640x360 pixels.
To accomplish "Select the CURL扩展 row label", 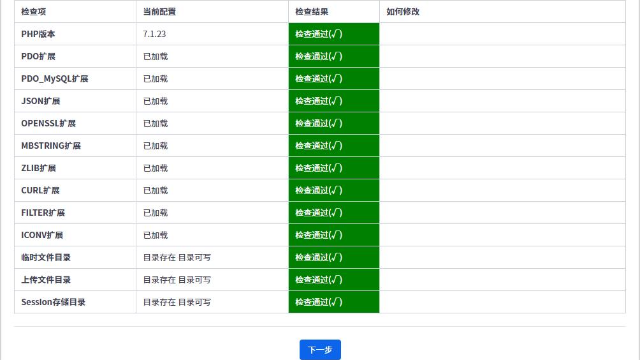I will (x=40, y=190).
